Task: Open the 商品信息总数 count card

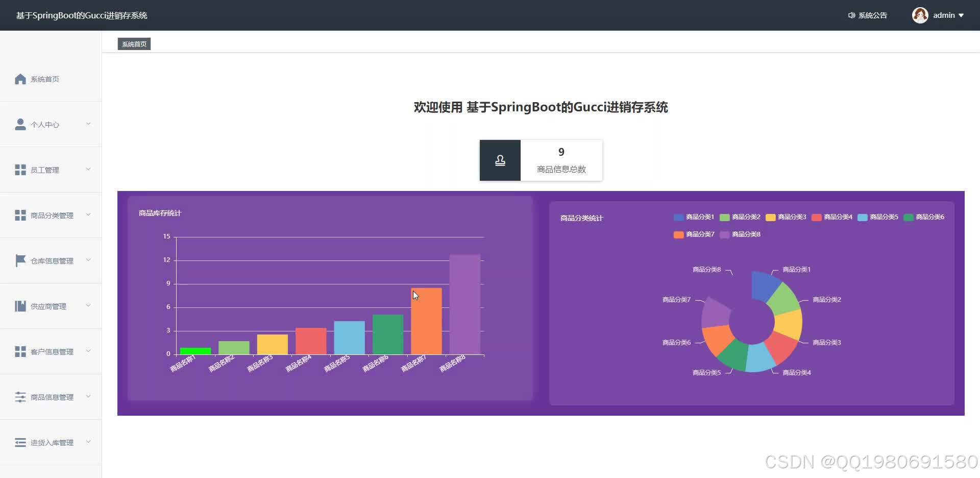Action: click(541, 160)
